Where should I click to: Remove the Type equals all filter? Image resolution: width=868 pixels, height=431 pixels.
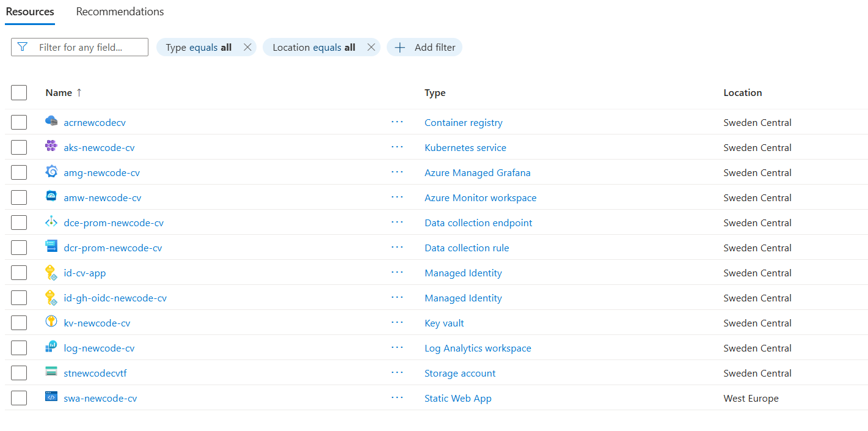(247, 47)
